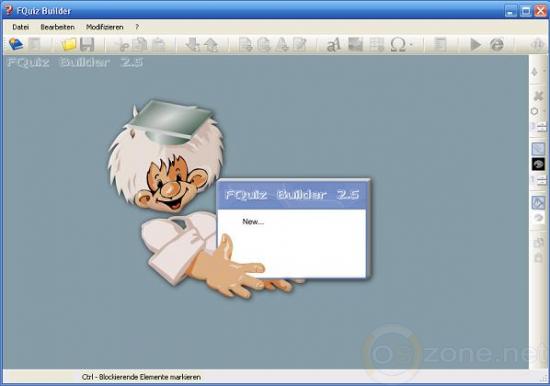Click the Omega special character icon
This screenshot has width=550, height=386.
(398, 45)
